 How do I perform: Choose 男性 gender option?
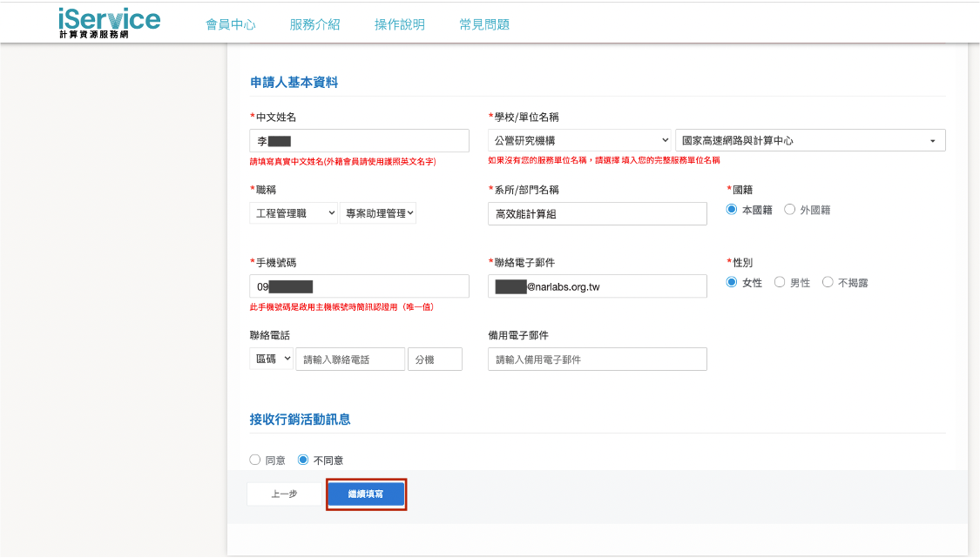coord(781,283)
